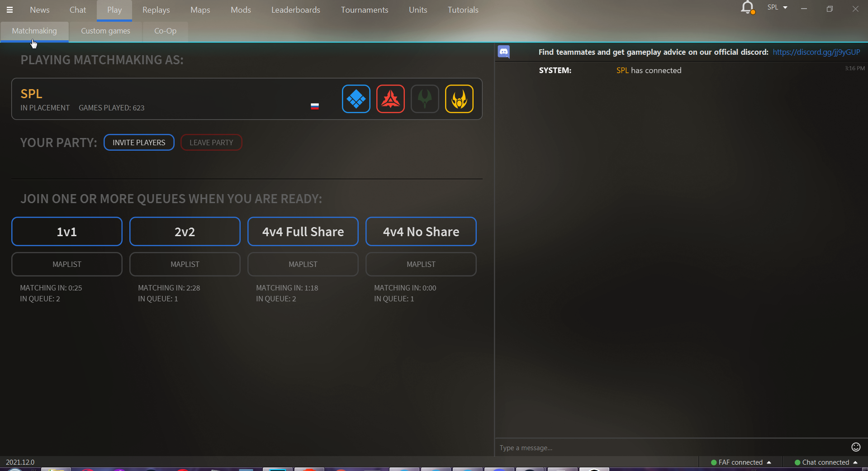The width and height of the screenshot is (868, 471).
Task: Toggle the Aeon faction selection
Action: 425,99
